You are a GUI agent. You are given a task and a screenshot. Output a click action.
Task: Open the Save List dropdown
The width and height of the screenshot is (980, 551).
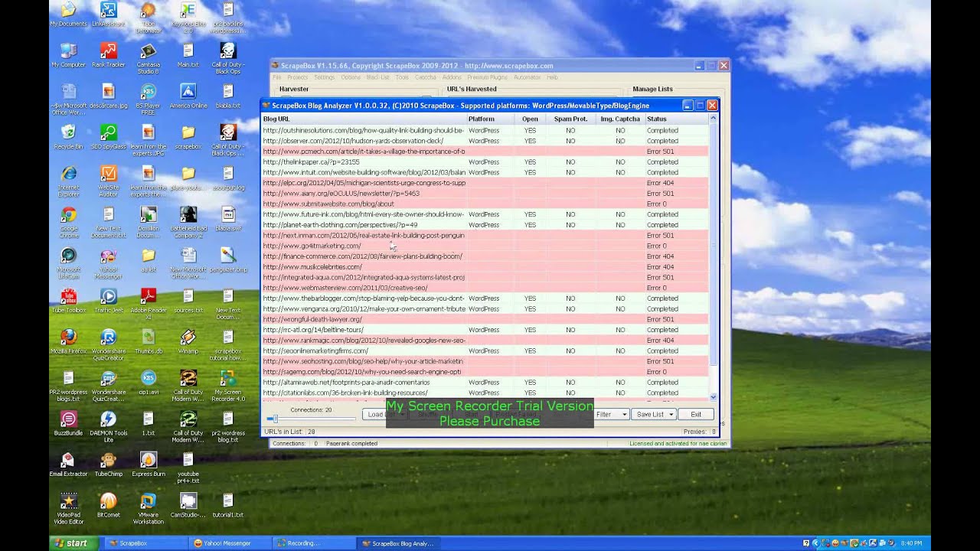654,414
